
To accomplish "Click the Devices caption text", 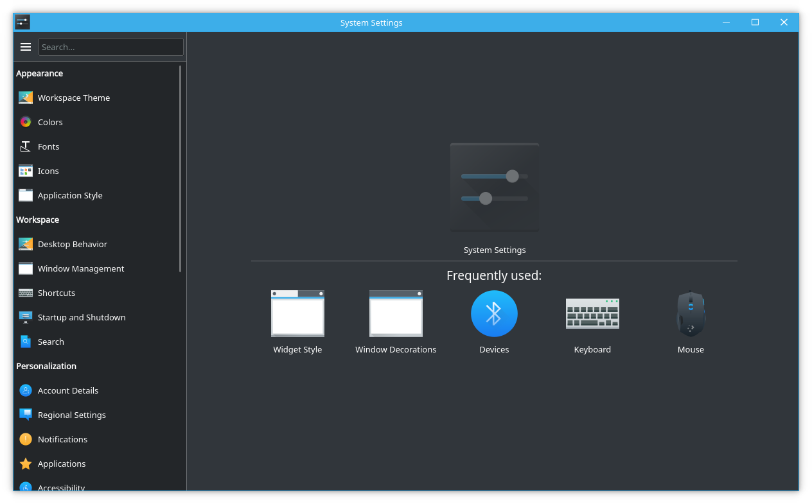I will point(494,349).
